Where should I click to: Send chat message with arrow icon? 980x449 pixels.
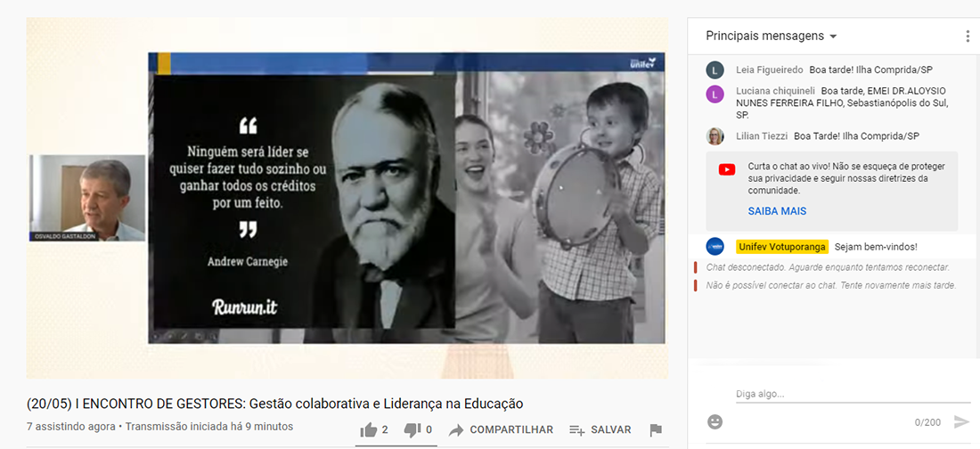pos(961,422)
